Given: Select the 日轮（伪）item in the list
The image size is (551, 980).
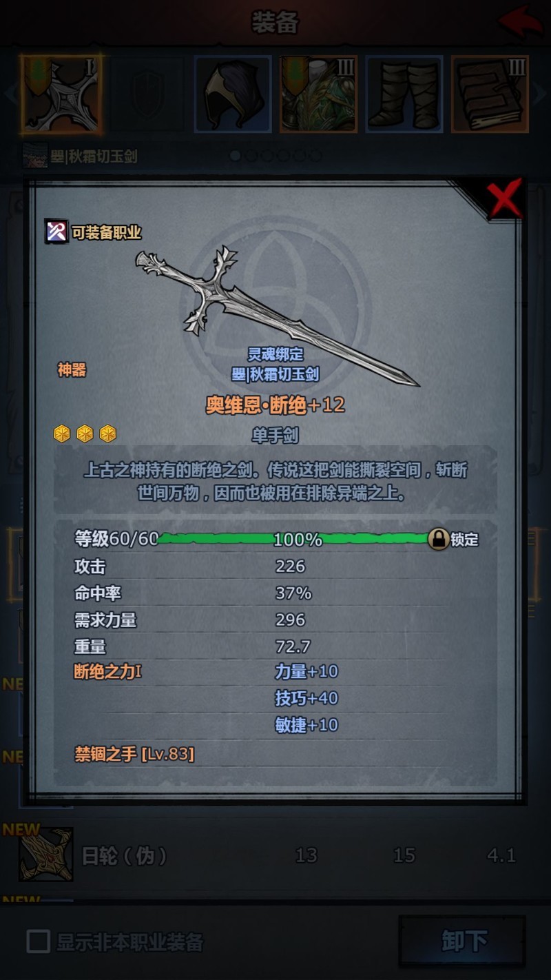Looking at the screenshot, I should (275, 855).
